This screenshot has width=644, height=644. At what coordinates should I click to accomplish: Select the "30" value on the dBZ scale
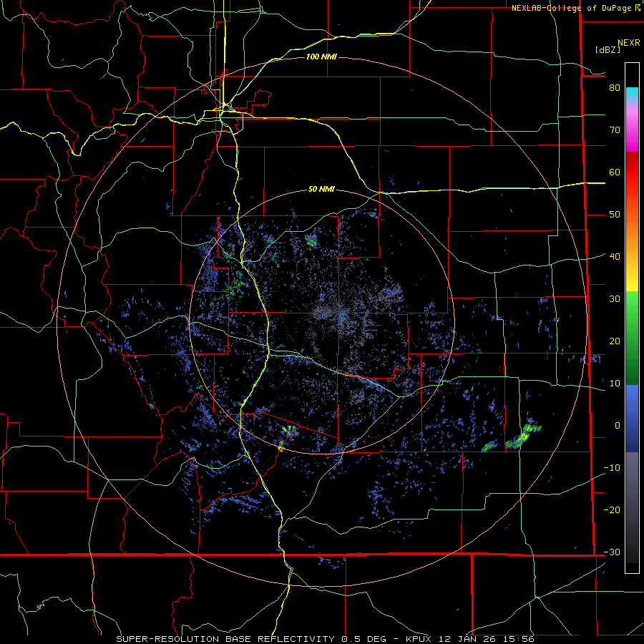[x=615, y=298]
